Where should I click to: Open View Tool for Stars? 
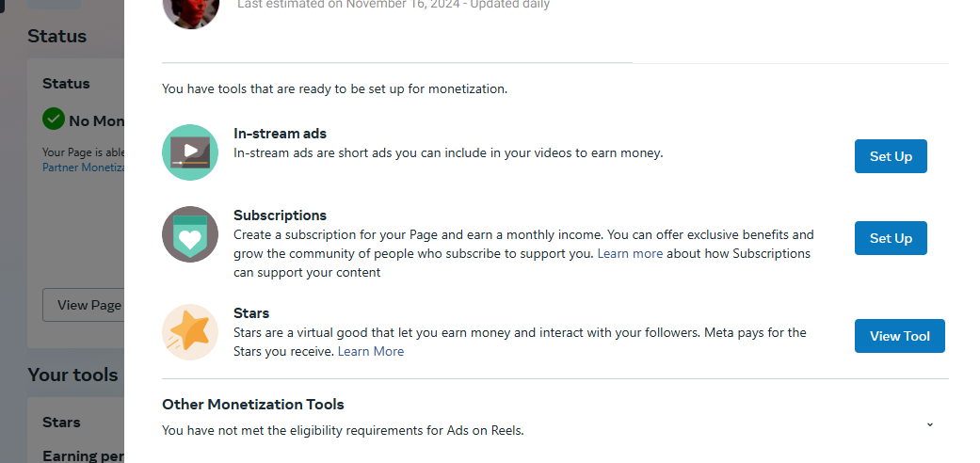pyautogui.click(x=899, y=336)
